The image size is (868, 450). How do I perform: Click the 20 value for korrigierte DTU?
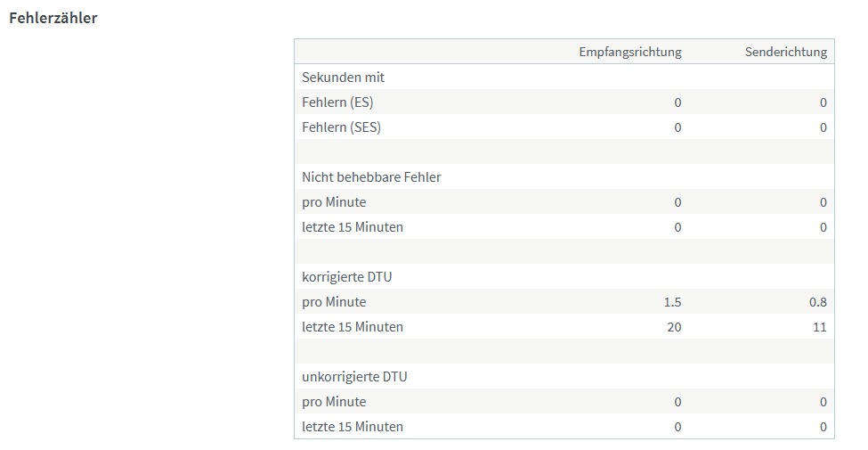pyautogui.click(x=674, y=328)
